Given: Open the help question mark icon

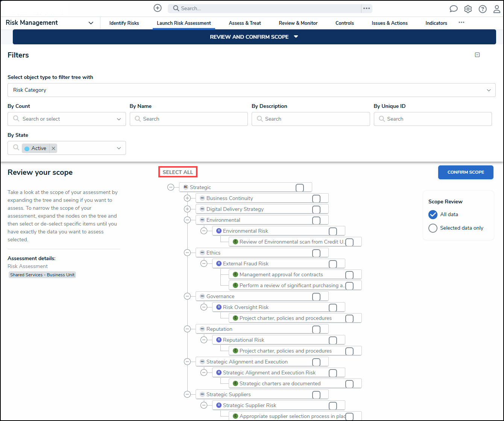Looking at the screenshot, I should pyautogui.click(x=483, y=9).
